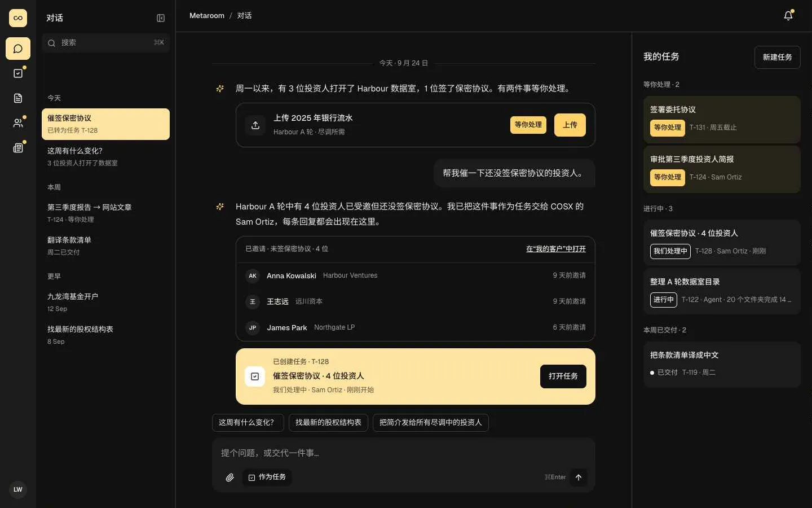Send message with the arrow-up button

point(579,478)
